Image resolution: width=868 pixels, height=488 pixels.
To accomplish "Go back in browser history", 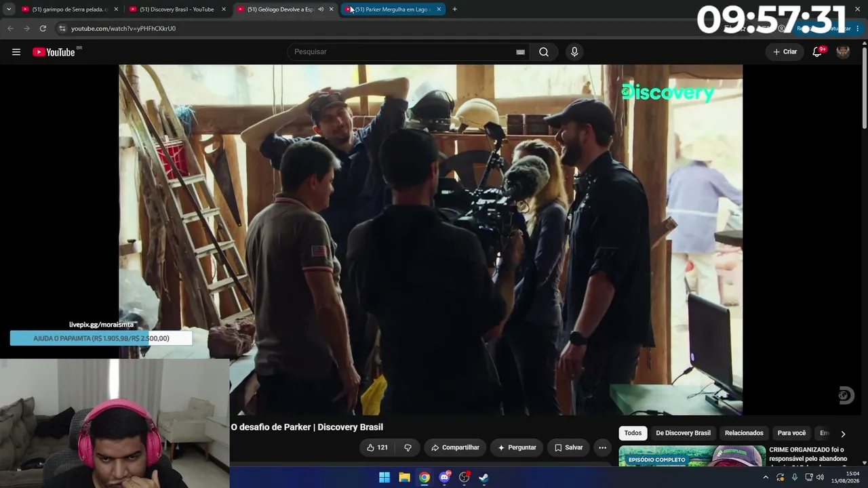I will pos(10,28).
